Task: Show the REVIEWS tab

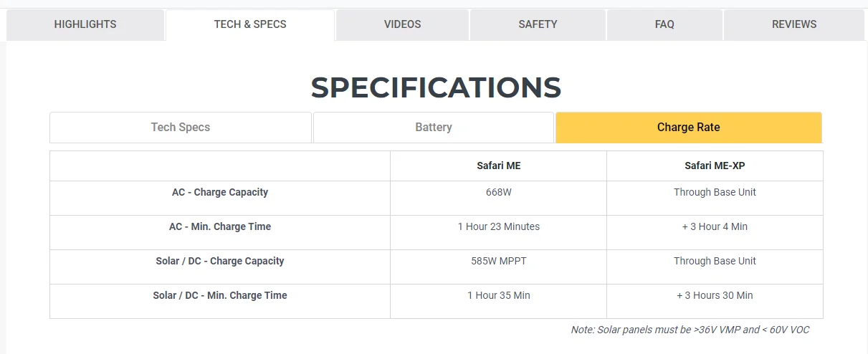Action: tap(794, 24)
